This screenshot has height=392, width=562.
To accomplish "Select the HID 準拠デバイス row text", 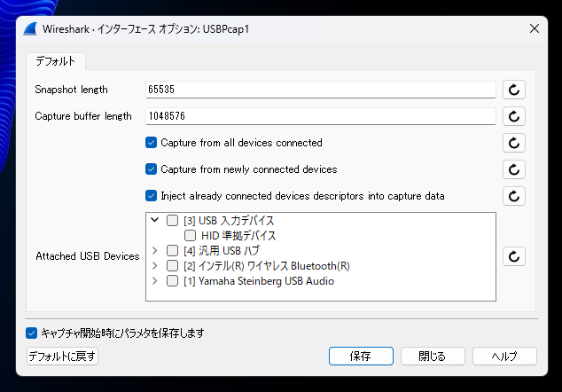I will 238,236.
